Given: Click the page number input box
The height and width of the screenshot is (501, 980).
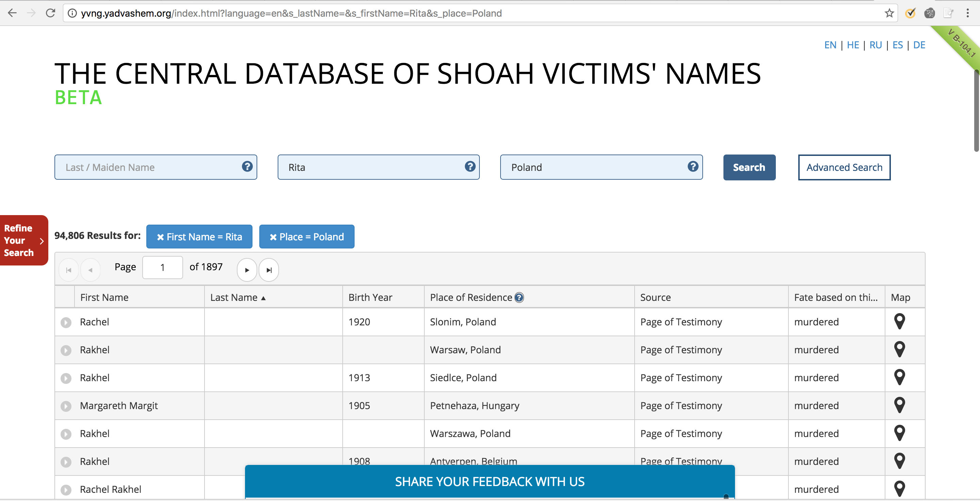Looking at the screenshot, I should [162, 268].
